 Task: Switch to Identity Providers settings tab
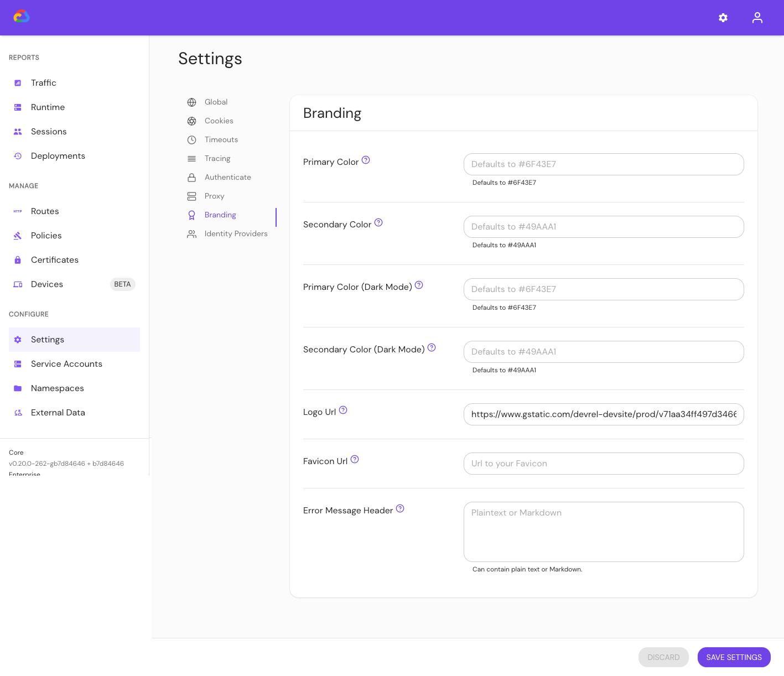236,234
